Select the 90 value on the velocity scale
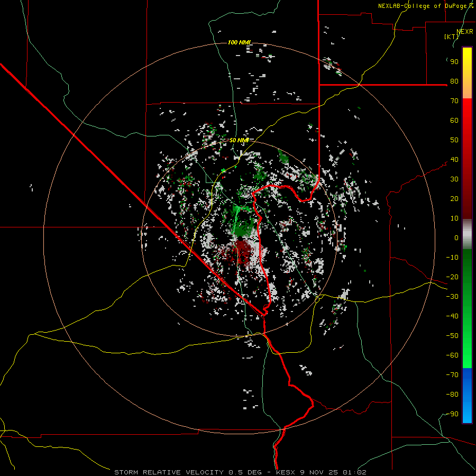 coord(454,62)
